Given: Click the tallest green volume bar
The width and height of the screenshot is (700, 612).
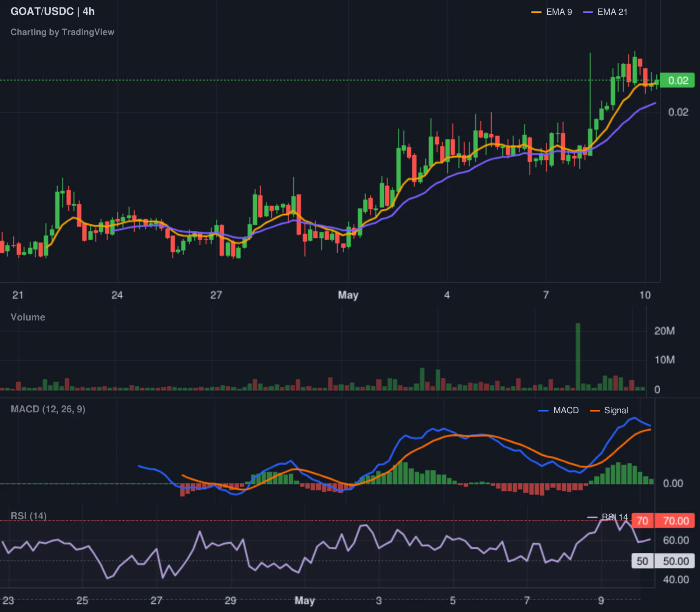Looking at the screenshot, I should click(x=578, y=357).
